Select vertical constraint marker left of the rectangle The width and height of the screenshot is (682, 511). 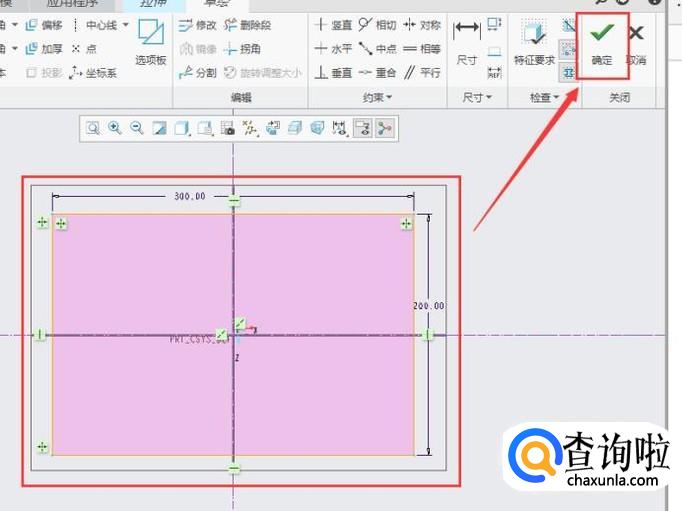click(x=40, y=335)
